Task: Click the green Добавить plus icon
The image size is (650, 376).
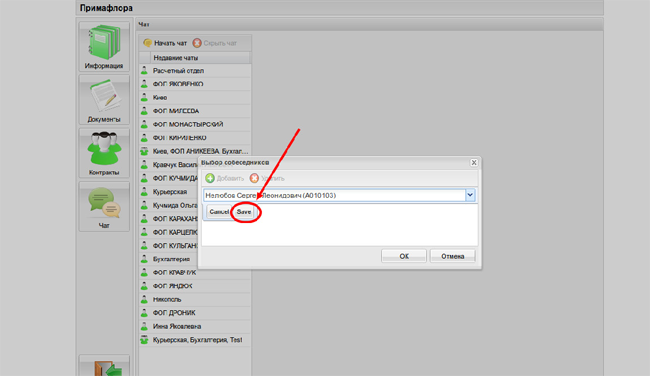Action: coord(210,178)
